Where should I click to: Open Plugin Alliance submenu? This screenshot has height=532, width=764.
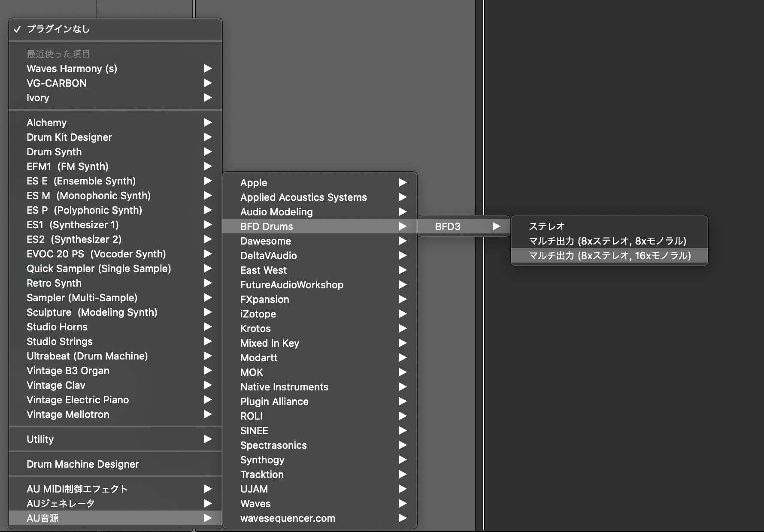(x=320, y=402)
